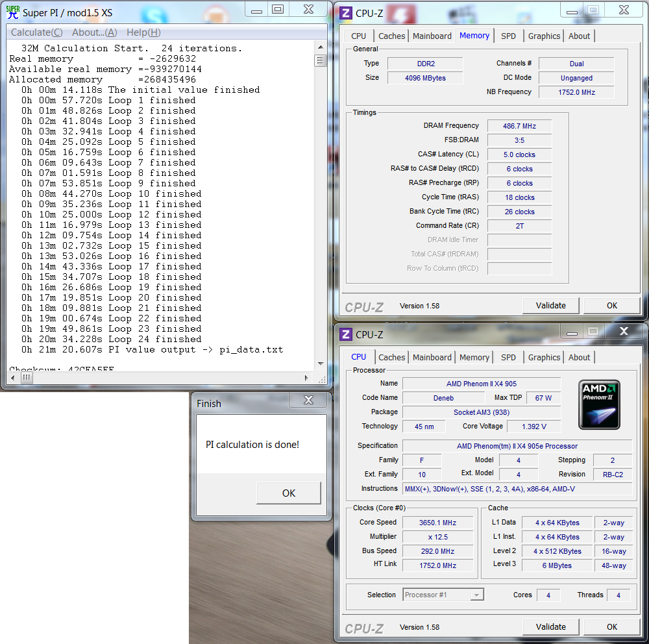Click Super PI vertical scrollbar thumb

(x=321, y=60)
